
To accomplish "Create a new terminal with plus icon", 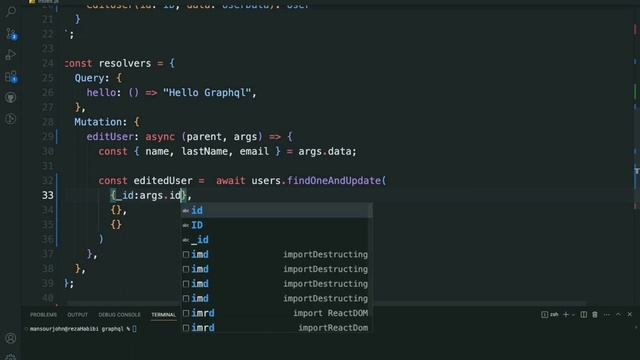I will [x=566, y=314].
